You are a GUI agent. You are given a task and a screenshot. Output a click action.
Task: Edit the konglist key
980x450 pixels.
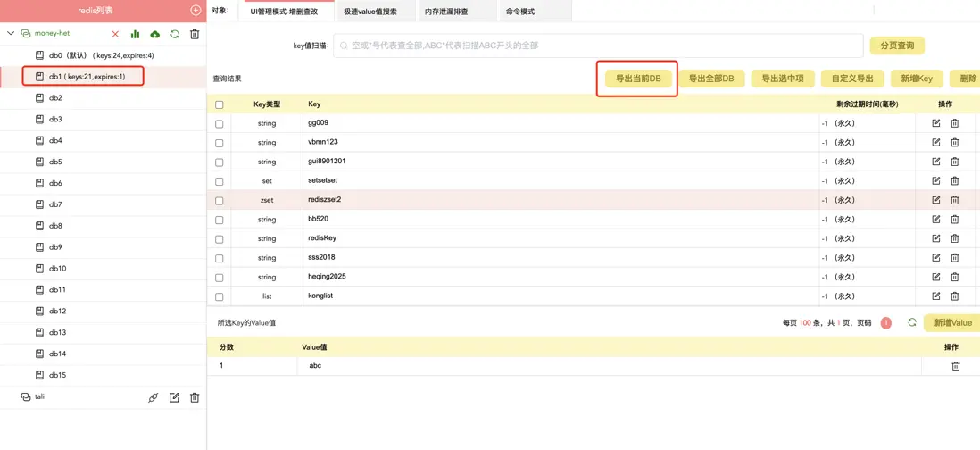(x=935, y=296)
